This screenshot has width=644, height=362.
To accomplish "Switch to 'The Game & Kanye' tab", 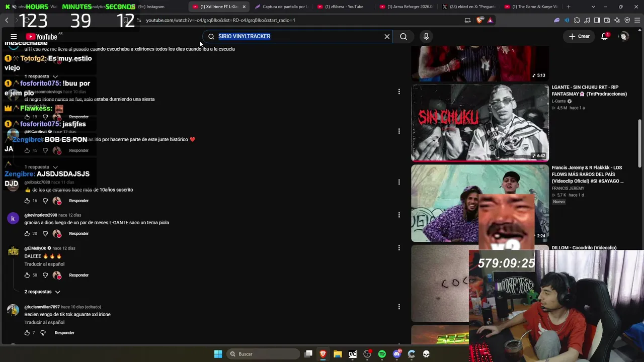I will [531, 7].
